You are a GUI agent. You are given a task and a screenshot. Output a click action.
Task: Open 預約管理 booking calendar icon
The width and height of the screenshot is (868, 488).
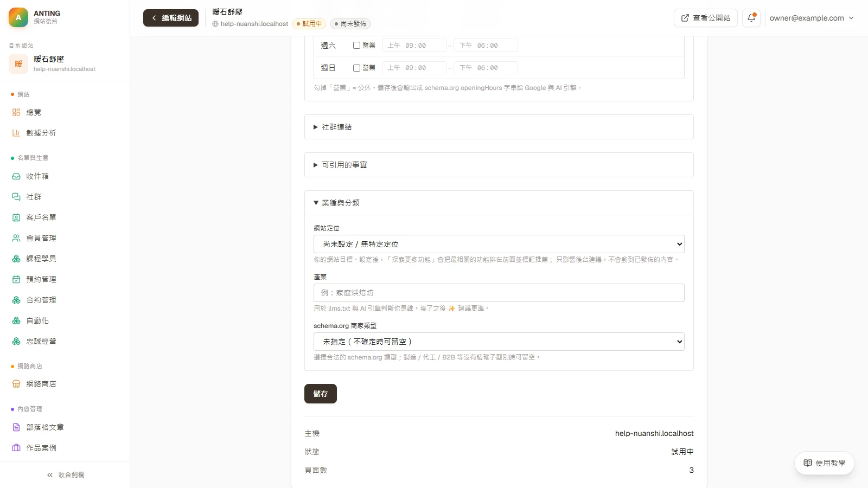click(x=16, y=279)
